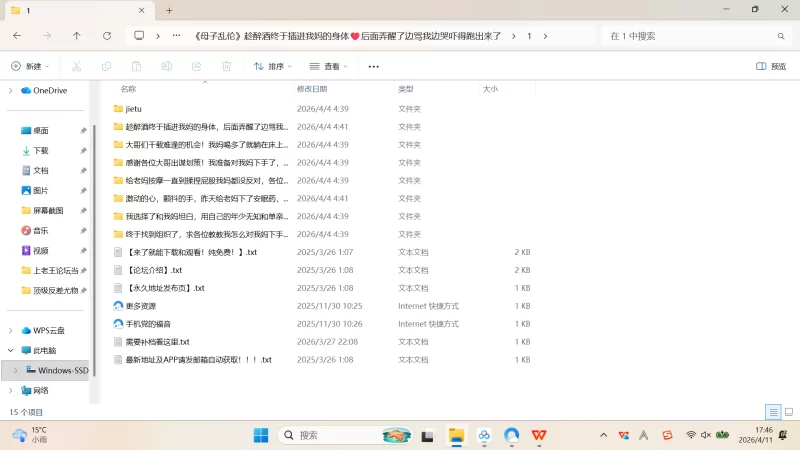
Task: Click the Share icon in the toolbar
Action: pos(196,66)
